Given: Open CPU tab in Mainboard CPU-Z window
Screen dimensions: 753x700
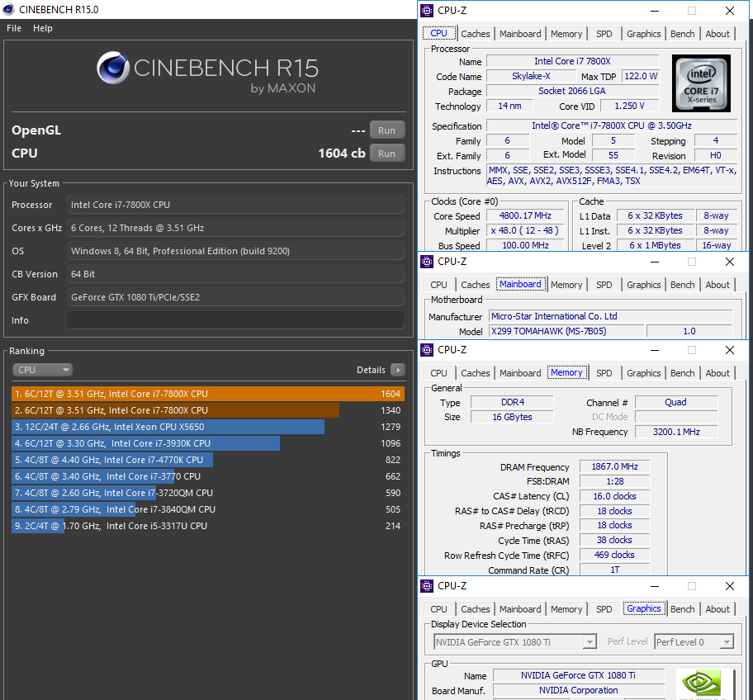Looking at the screenshot, I should [x=438, y=285].
